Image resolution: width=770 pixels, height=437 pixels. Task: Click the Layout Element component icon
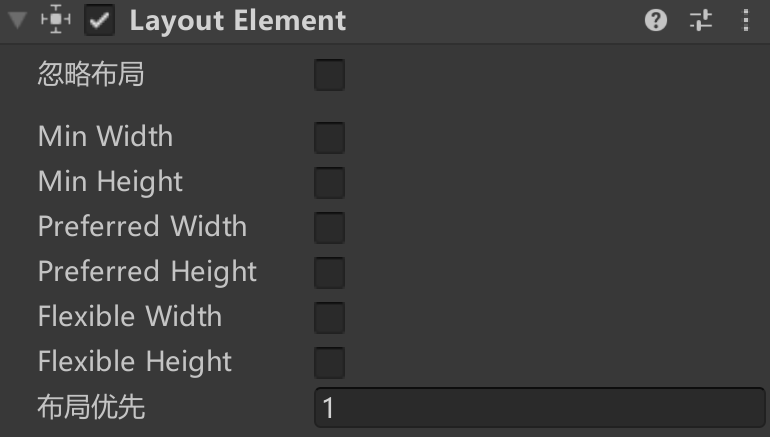coord(55,20)
